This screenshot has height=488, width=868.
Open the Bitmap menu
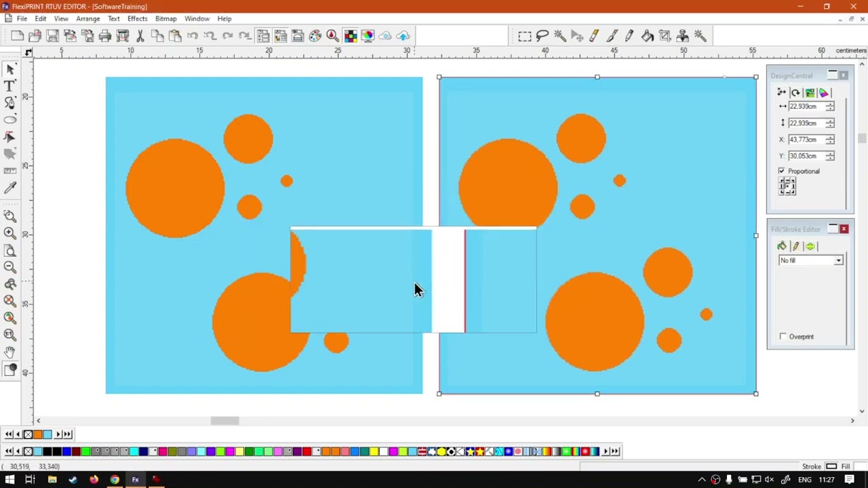[x=165, y=19]
